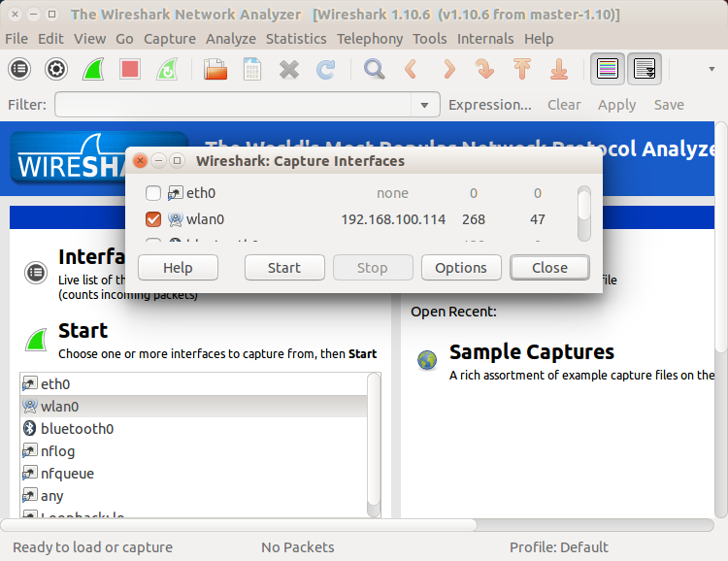This screenshot has height=561, width=728.
Task: Open the Help menu
Action: (x=539, y=39)
